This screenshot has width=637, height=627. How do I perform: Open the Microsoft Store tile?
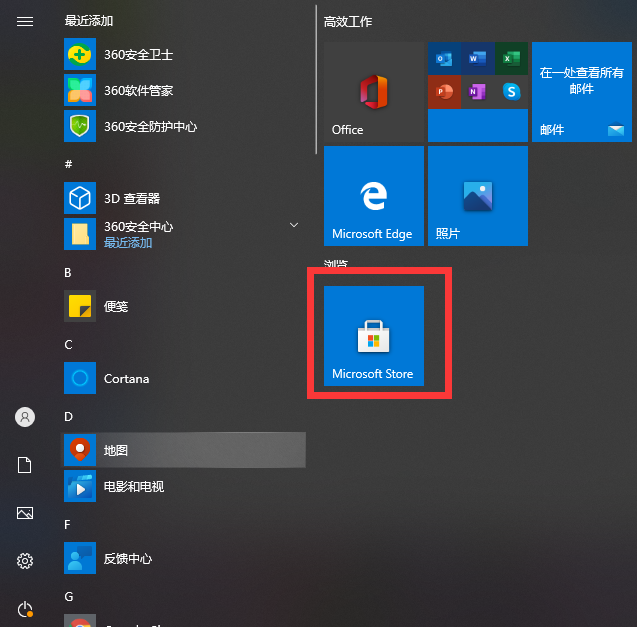click(x=374, y=336)
